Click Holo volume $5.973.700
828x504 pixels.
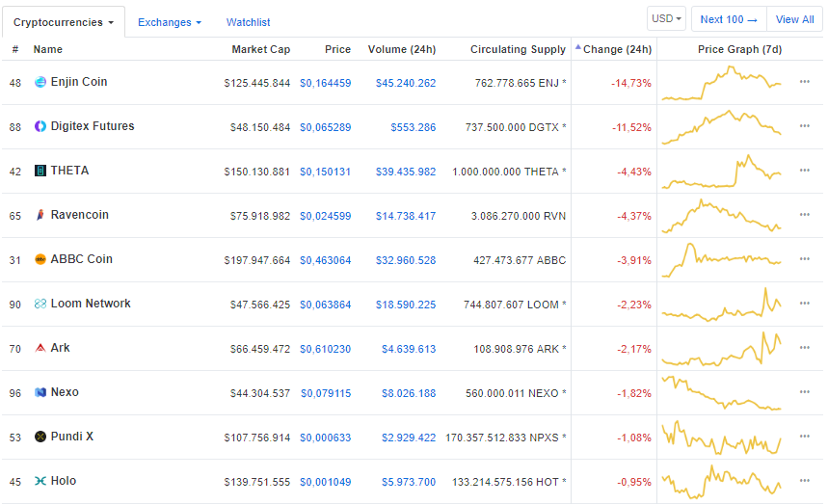tap(409, 482)
